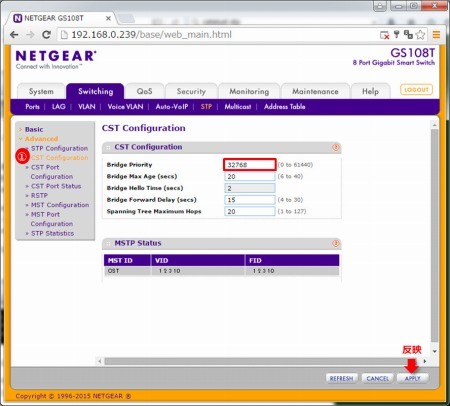The image size is (450, 406).
Task: Select VLAN in the submenu
Action: (87, 107)
